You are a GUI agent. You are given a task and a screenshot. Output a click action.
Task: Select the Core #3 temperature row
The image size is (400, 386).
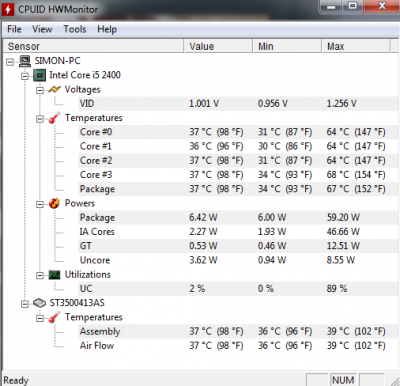[232, 175]
